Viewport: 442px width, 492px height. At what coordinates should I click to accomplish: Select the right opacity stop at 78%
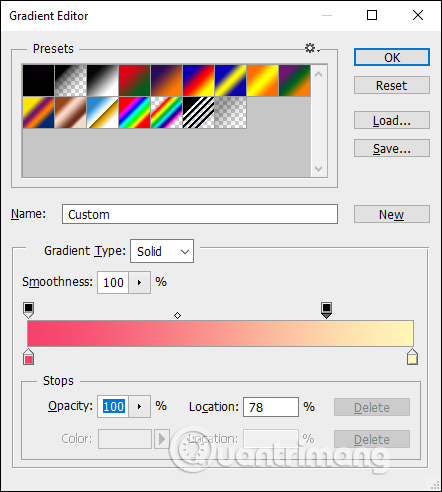pos(326,310)
